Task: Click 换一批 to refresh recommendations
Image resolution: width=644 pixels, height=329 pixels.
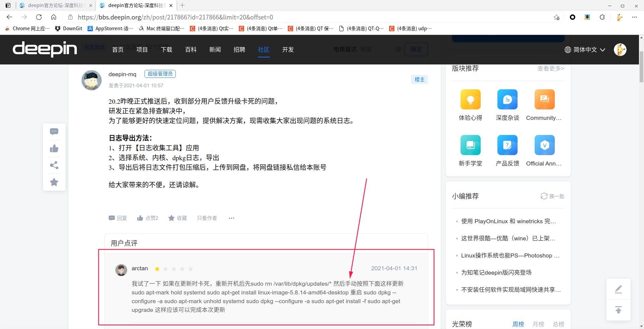Action: [552, 196]
